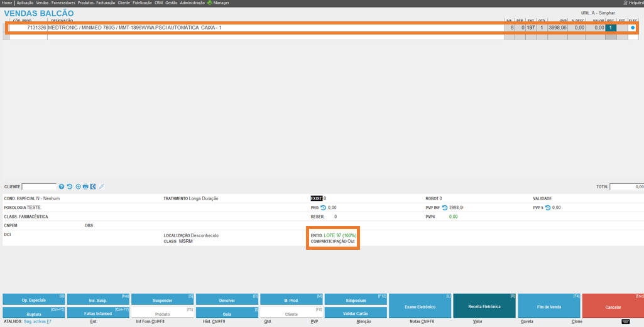Viewport: 644px width, 327px height.
Task: Click the PVP INF history icon
Action: (x=445, y=208)
